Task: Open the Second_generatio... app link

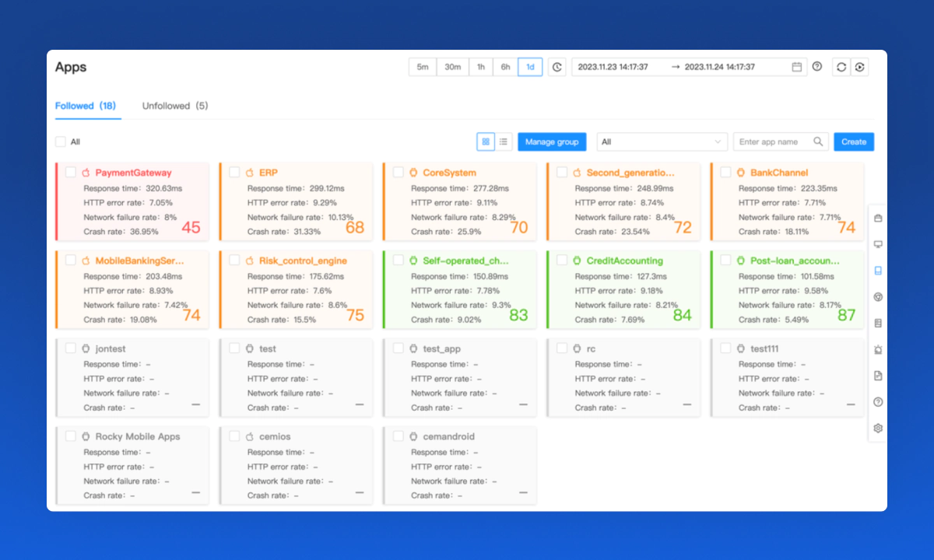Action: (630, 173)
